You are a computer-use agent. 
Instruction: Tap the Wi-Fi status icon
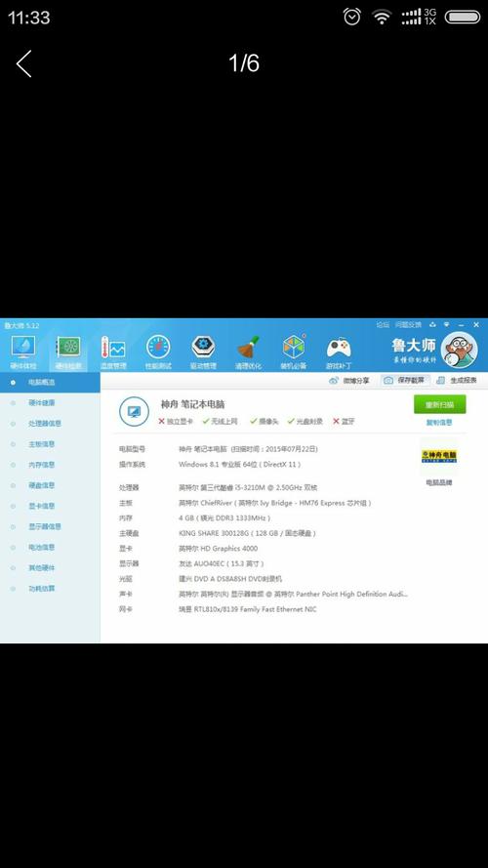pyautogui.click(x=382, y=18)
